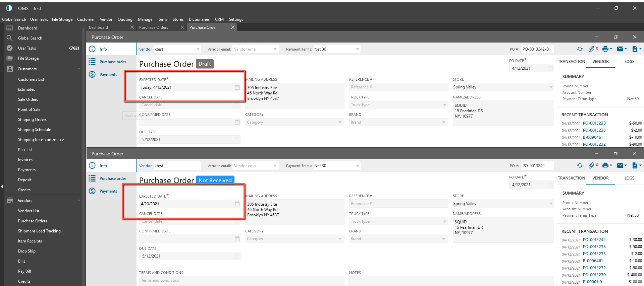644x286 pixels.
Task: Click the Draft status badge
Action: (205, 64)
